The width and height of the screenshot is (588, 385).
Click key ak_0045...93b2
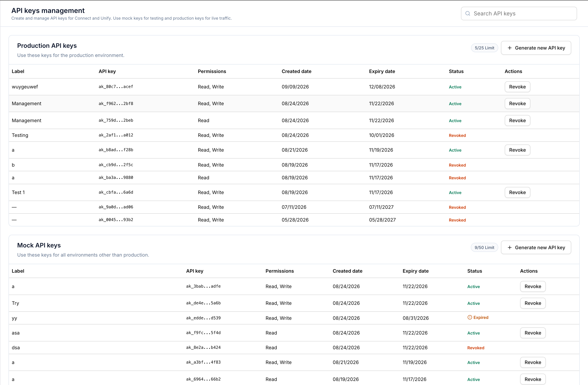tap(116, 220)
